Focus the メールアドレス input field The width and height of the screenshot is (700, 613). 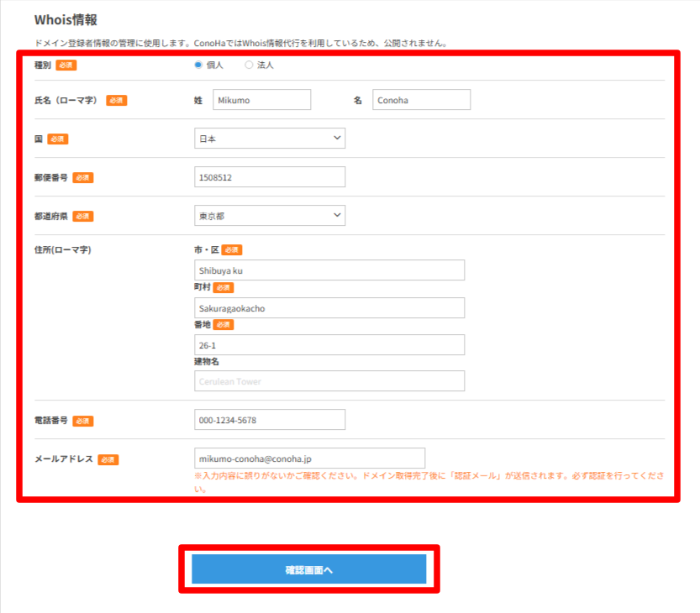pyautogui.click(x=309, y=458)
